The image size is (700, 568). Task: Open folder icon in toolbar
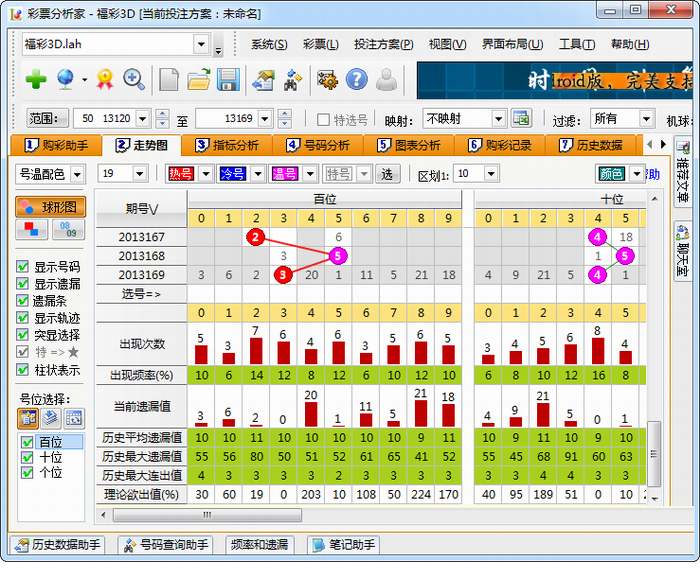(199, 79)
